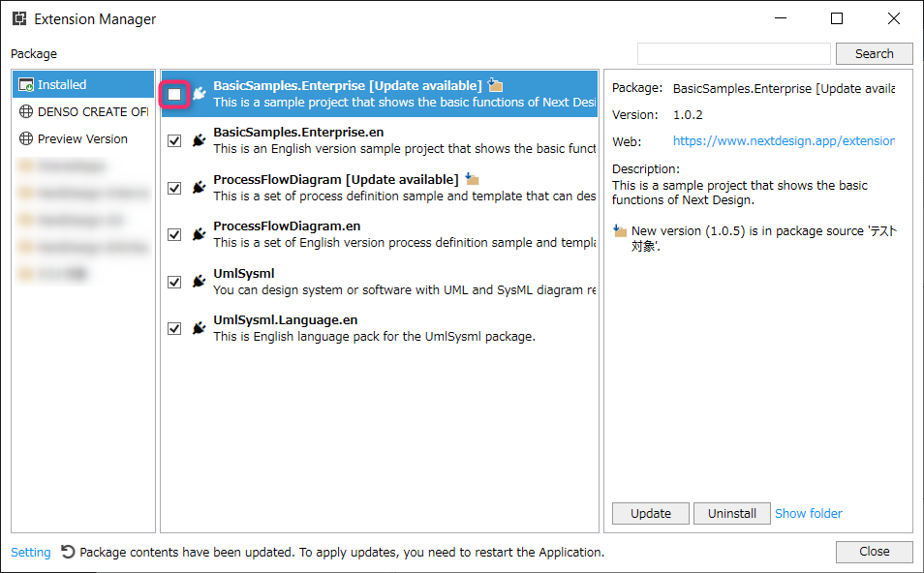Open the Setting link
924x573 pixels.
click(x=31, y=552)
